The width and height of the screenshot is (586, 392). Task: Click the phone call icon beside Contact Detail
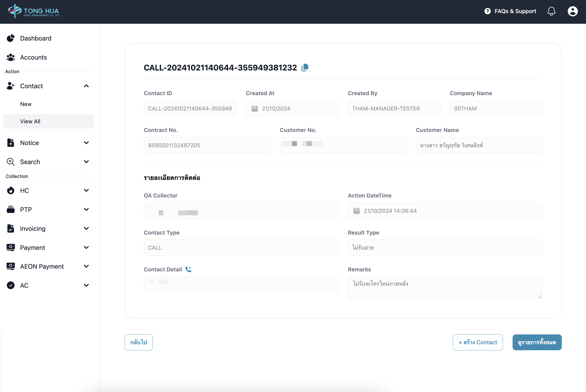click(188, 269)
